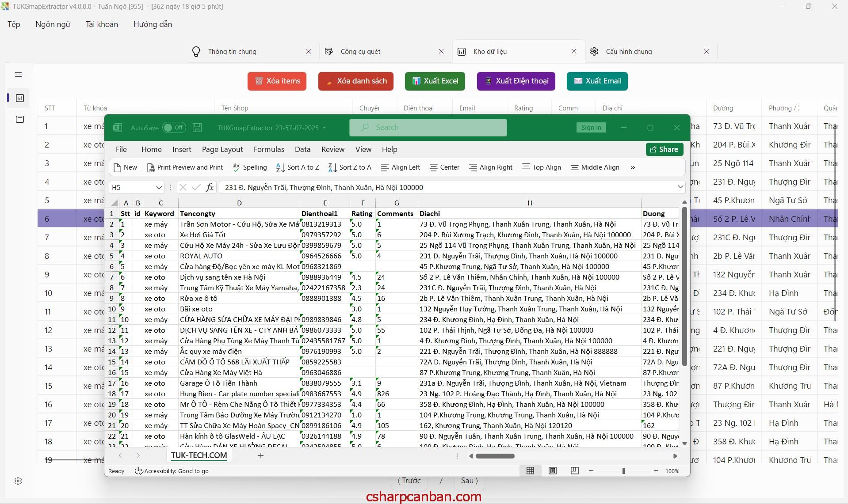Click the settings gear icon at bottom left
The image size is (848, 504).
[x=18, y=481]
